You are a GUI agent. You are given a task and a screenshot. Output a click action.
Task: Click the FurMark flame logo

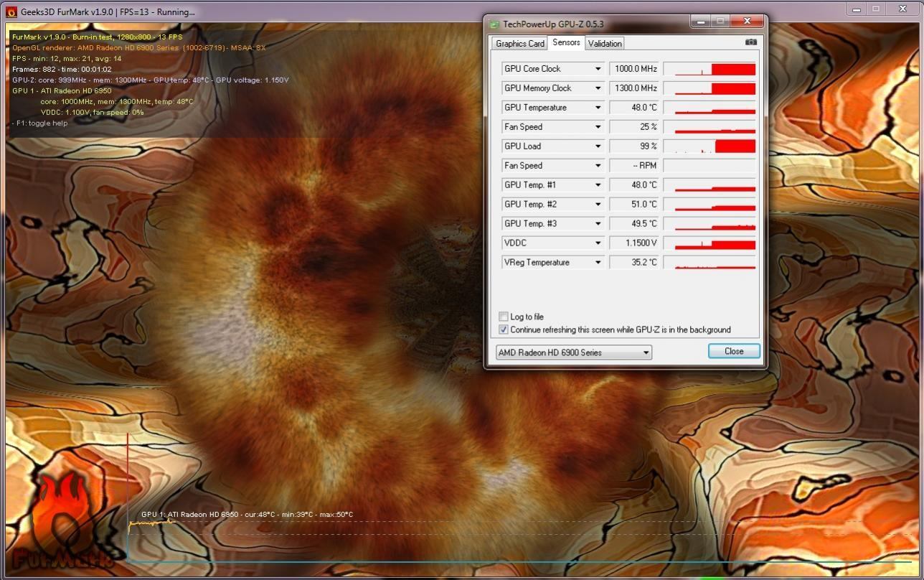tap(65, 520)
